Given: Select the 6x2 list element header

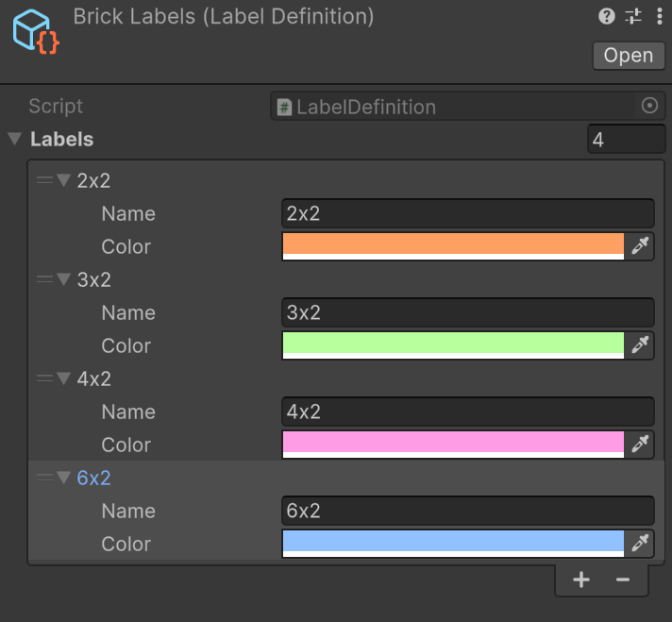Looking at the screenshot, I should [x=93, y=479].
